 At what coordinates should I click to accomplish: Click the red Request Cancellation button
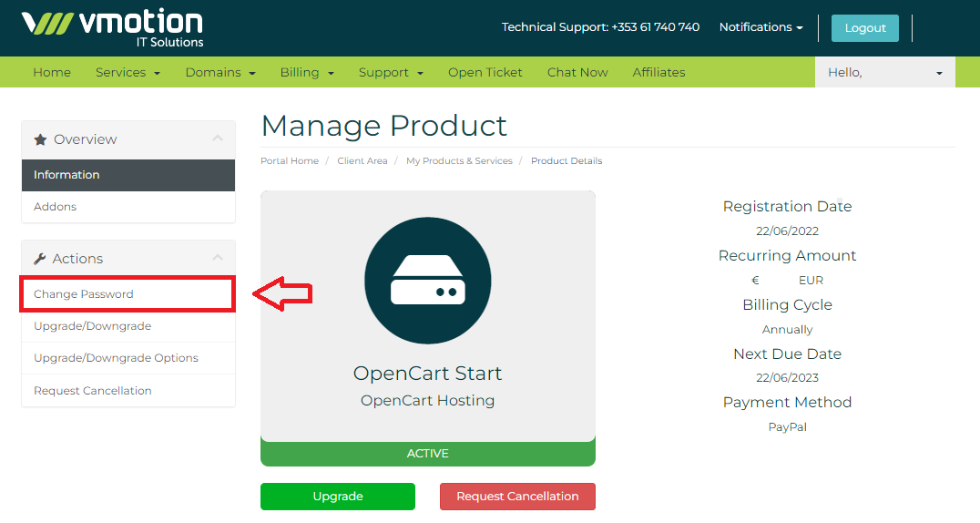(x=517, y=497)
